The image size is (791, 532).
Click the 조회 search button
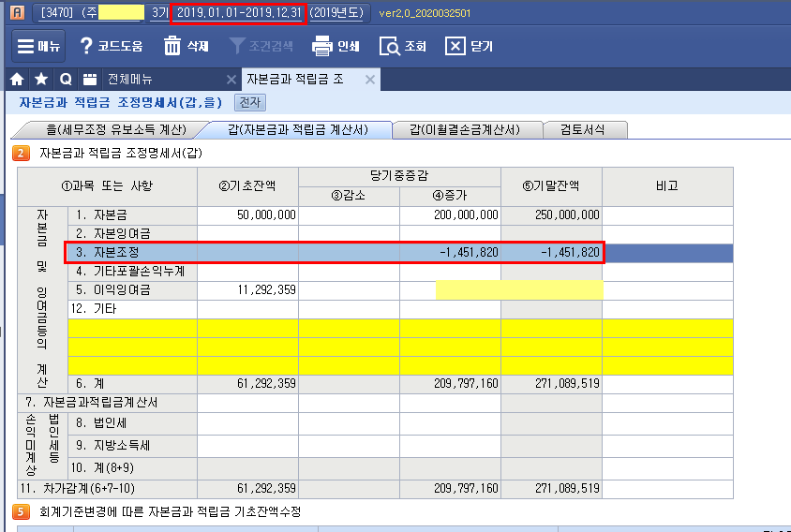tap(403, 47)
